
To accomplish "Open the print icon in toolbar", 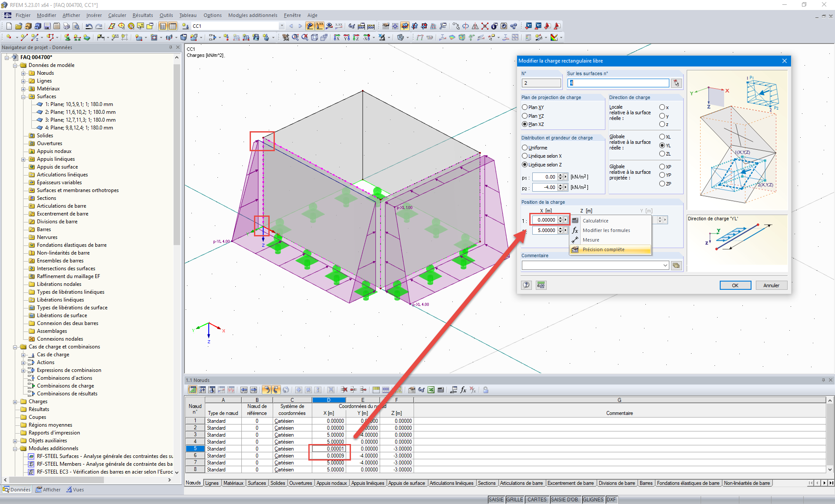I will (66, 26).
